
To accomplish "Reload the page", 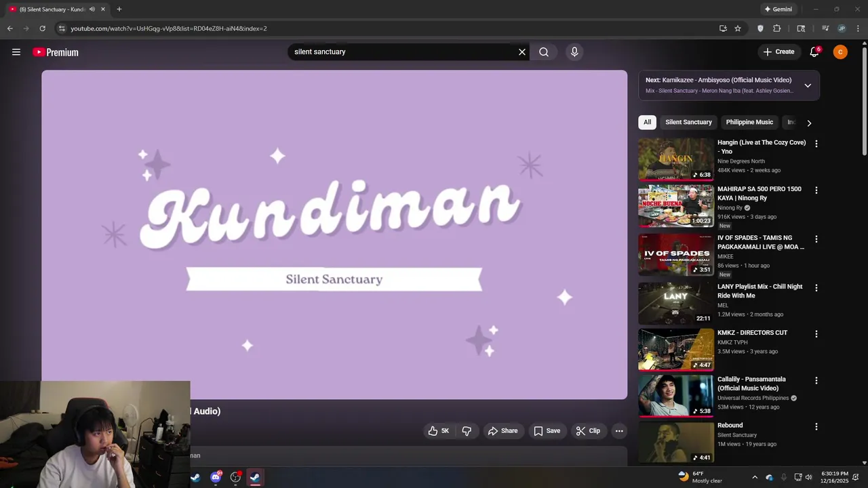I will click(42, 28).
